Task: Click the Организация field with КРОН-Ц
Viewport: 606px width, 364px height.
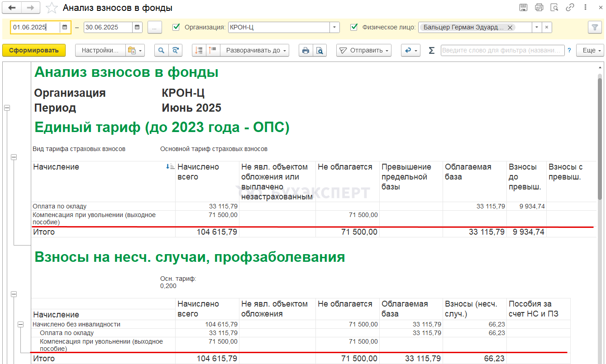Action: (279, 27)
